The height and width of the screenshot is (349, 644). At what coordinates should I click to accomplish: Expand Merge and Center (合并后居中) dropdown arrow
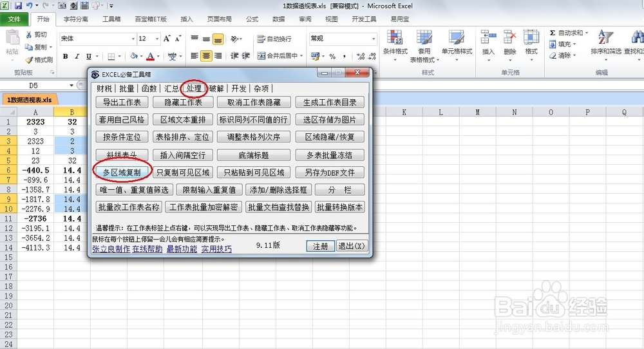301,56
